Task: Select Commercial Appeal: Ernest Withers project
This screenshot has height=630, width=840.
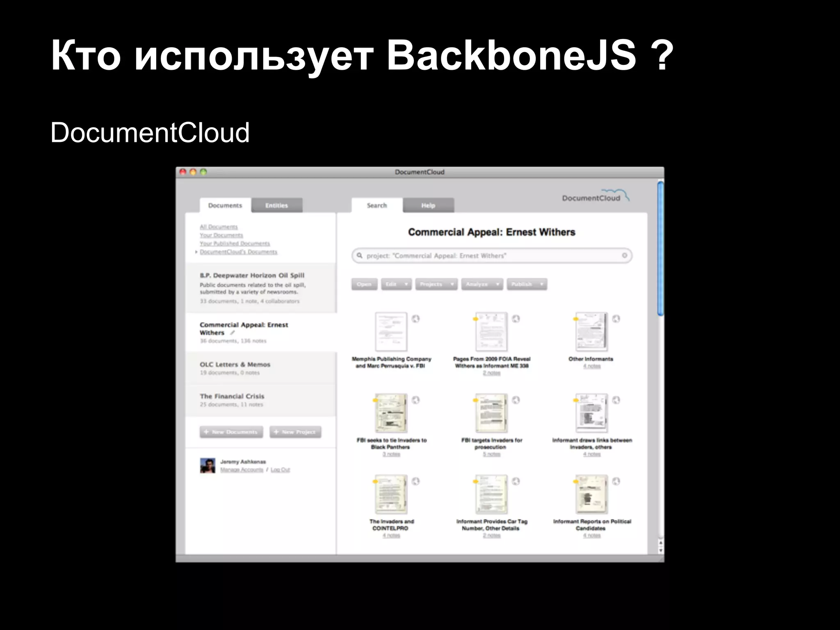Action: [x=261, y=332]
